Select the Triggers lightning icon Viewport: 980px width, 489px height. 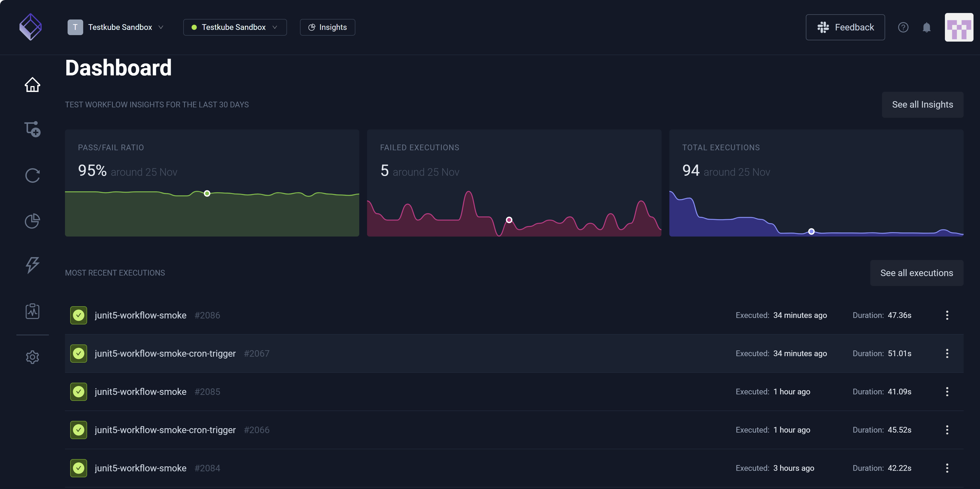coord(32,265)
